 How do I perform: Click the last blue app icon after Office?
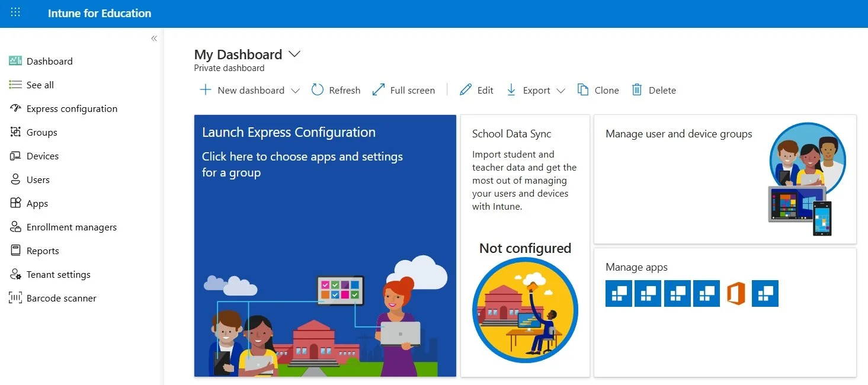765,293
